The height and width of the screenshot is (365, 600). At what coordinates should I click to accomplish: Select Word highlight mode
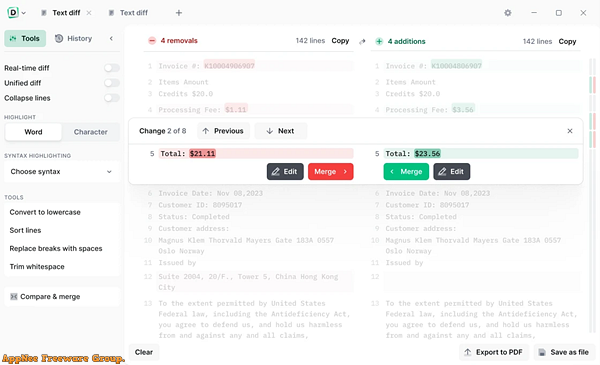pos(33,132)
